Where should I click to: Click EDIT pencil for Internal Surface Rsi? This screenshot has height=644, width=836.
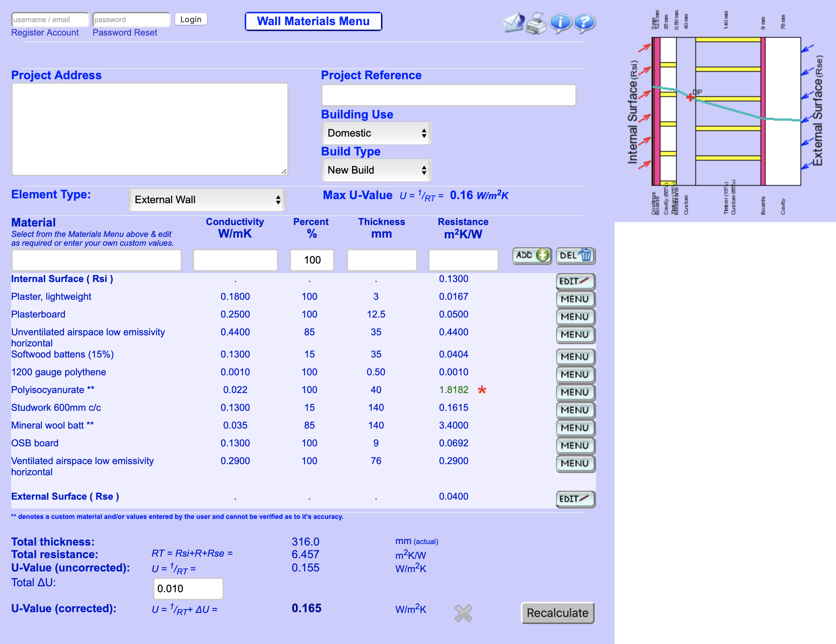[576, 281]
